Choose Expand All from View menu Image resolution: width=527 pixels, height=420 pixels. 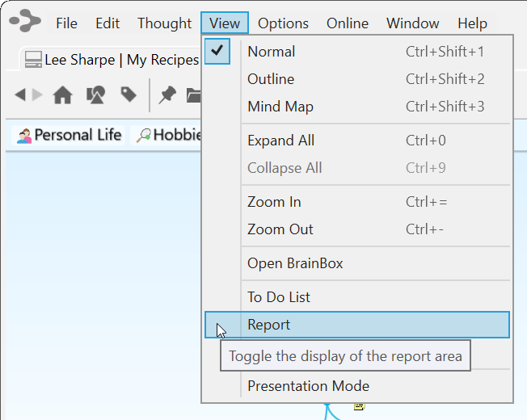tap(280, 141)
